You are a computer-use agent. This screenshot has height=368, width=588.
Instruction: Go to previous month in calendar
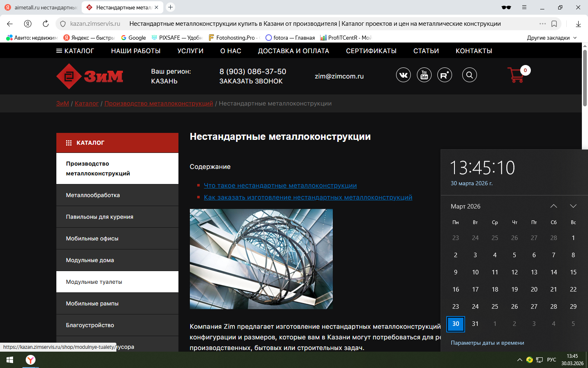click(x=553, y=206)
